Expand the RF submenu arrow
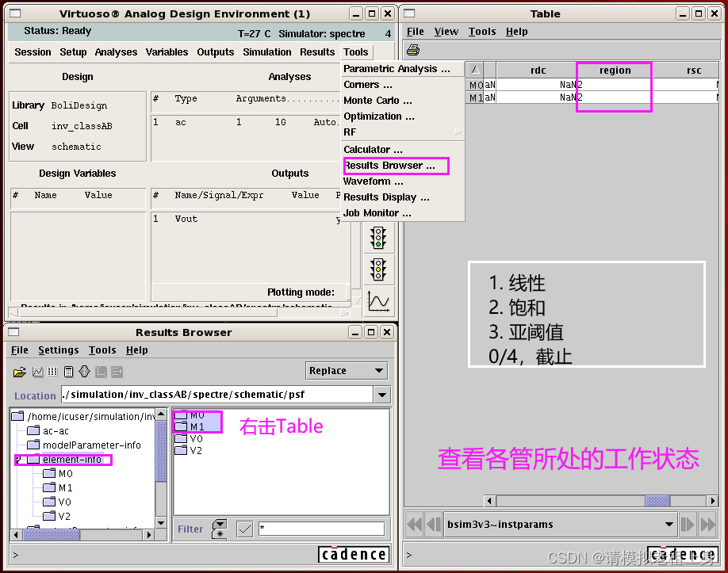The image size is (728, 573). (x=458, y=132)
